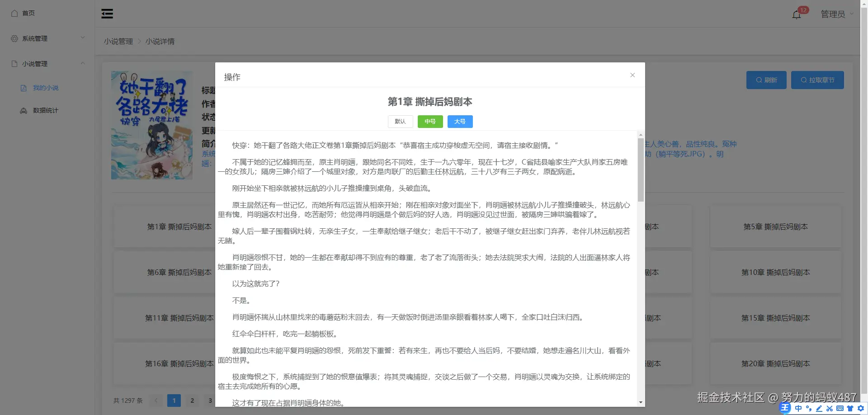Go to 小说管理 in the breadcrumb
The width and height of the screenshot is (868, 415).
point(118,41)
